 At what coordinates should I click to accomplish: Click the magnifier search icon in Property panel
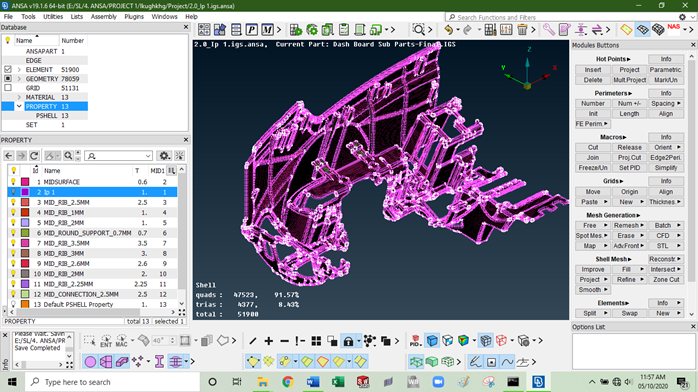(68, 156)
